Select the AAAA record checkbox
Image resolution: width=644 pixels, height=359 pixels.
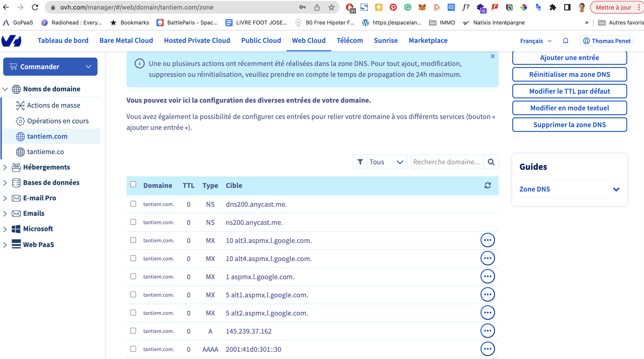[133, 349]
